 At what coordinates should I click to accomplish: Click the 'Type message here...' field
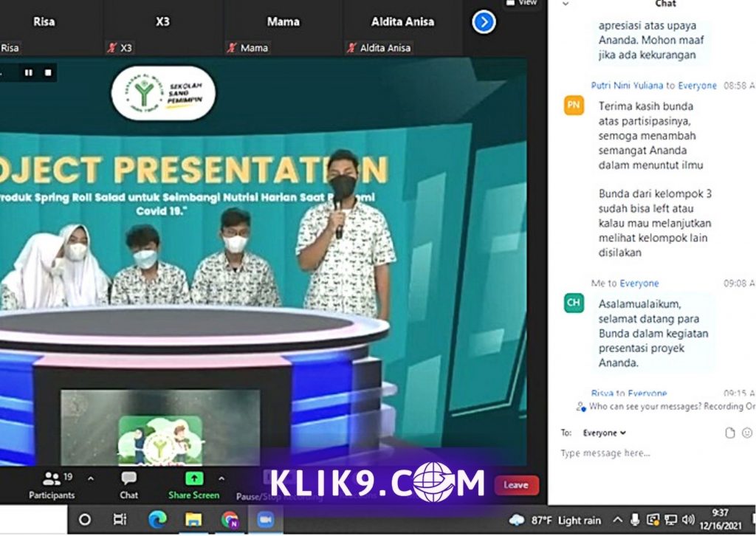click(635, 453)
